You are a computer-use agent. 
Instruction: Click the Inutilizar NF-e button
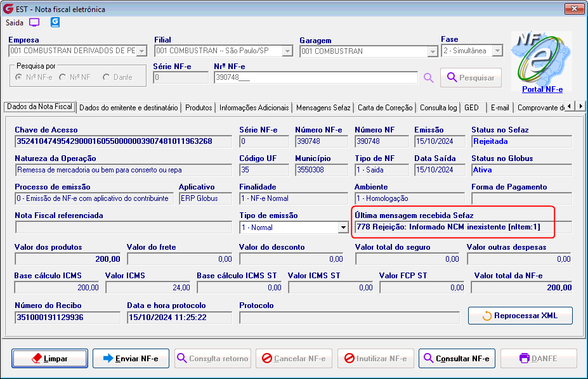(x=376, y=359)
